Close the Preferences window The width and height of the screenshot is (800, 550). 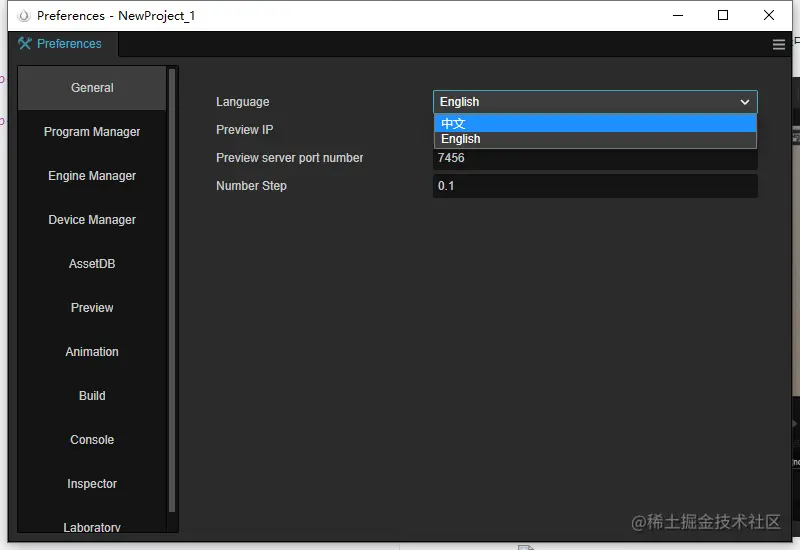click(768, 15)
